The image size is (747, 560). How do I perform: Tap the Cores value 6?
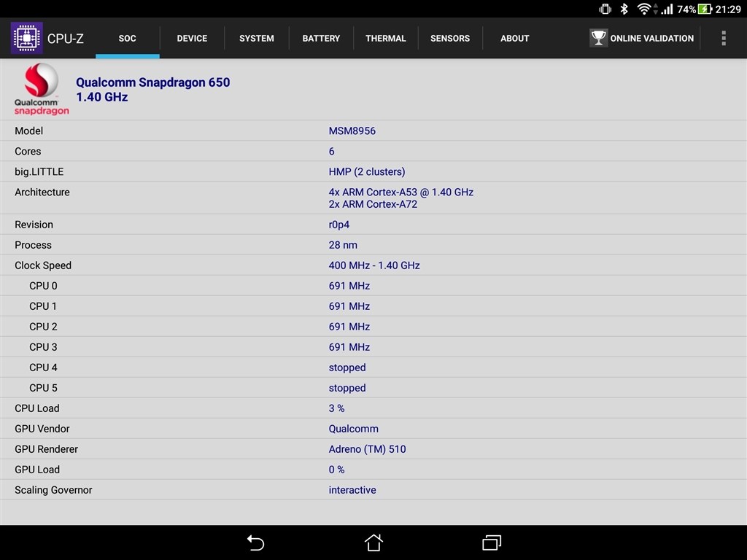[332, 152]
